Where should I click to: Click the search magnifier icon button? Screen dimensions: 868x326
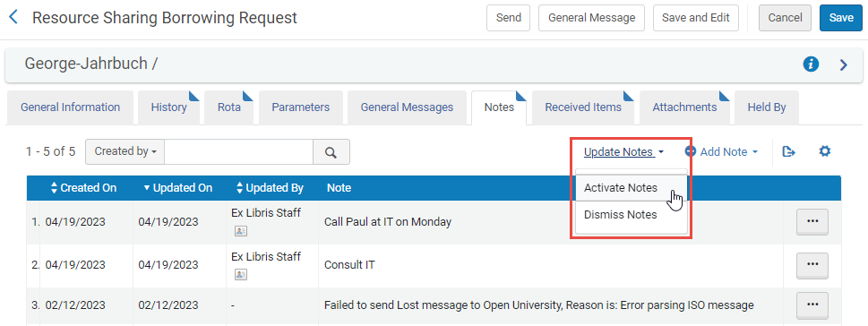tap(331, 151)
